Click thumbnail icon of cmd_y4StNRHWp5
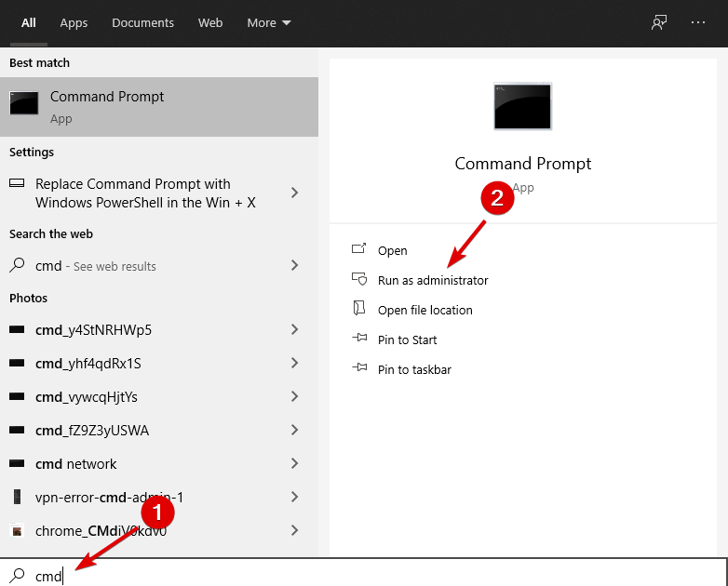The height and width of the screenshot is (586, 728). pos(17,329)
